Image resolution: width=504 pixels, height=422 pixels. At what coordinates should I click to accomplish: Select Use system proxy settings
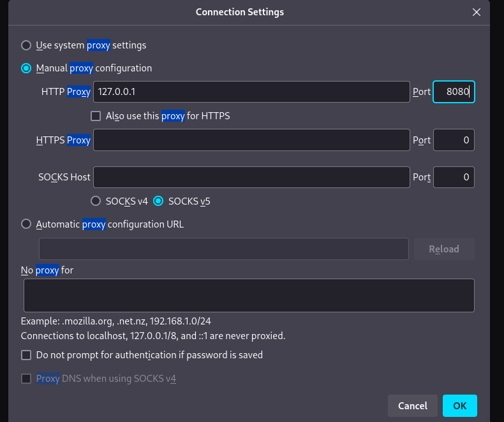point(26,45)
